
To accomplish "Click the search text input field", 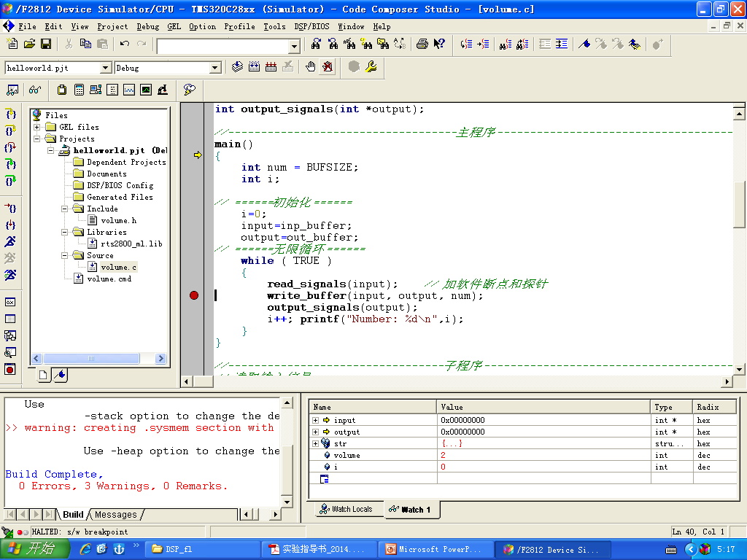I will [223, 46].
